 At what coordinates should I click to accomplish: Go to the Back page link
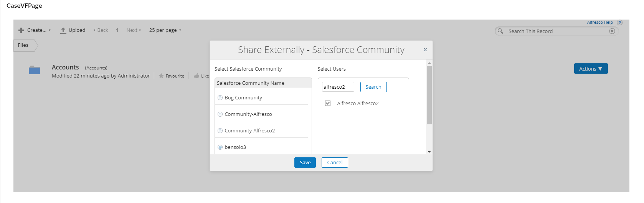coord(101,30)
